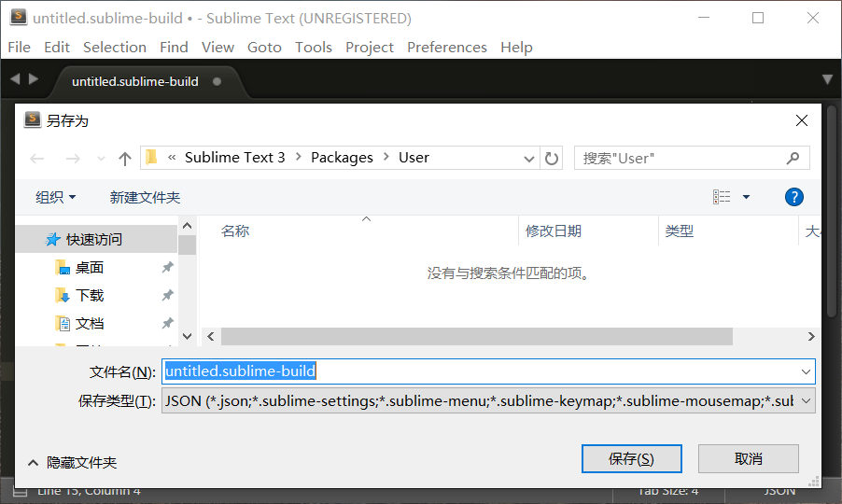Screen dimensions: 842x504
Task: Click the 保存(S) button
Action: (x=631, y=459)
